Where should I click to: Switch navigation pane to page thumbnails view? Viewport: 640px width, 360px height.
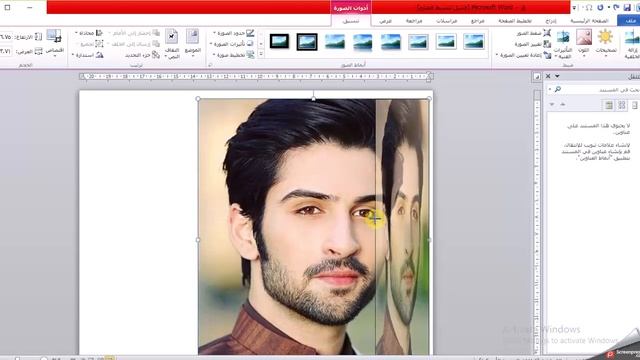tap(622, 105)
